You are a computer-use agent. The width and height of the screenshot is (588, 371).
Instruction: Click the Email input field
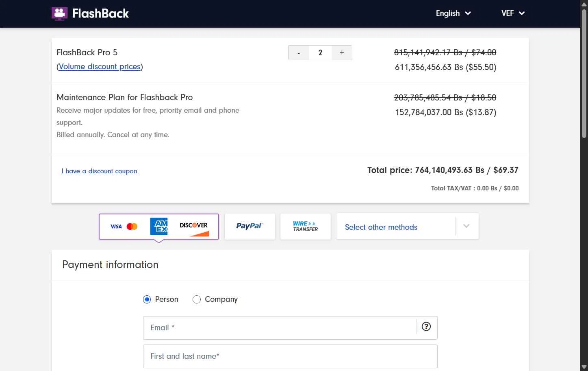click(x=280, y=328)
